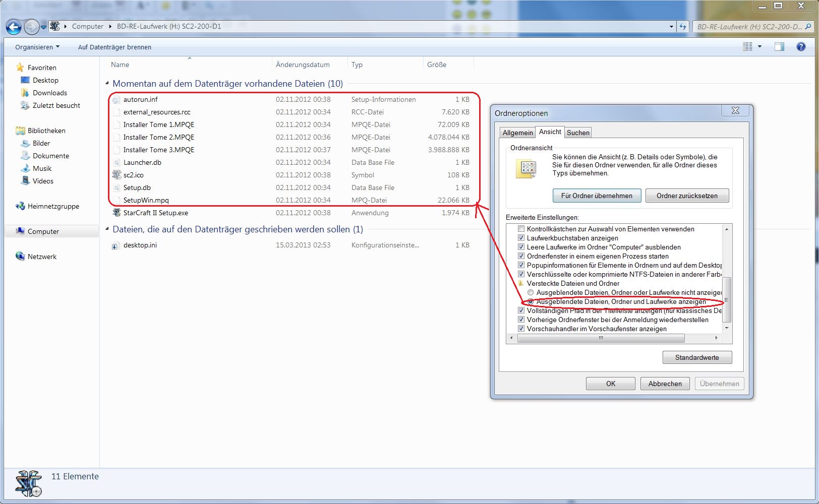Click the Zuletzt besucht icon

25,105
